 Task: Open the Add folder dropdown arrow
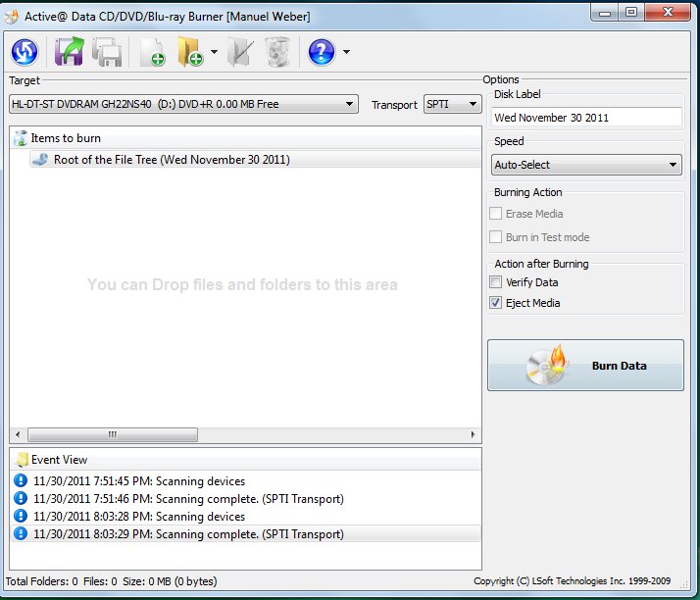click(x=215, y=52)
